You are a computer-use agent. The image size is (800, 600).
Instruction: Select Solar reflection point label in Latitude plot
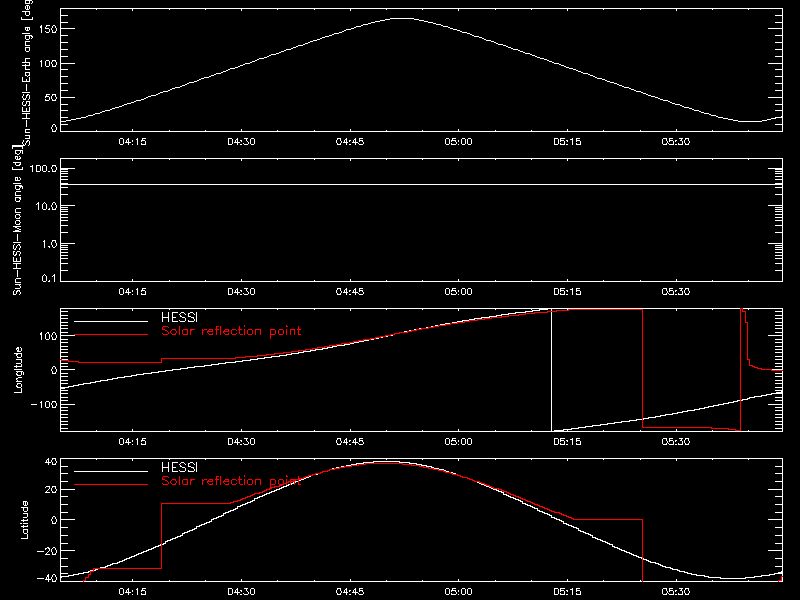(231, 481)
